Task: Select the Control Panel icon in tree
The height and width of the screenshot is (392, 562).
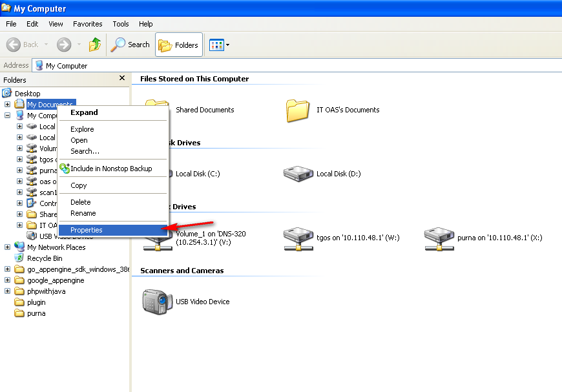Action: (32, 203)
